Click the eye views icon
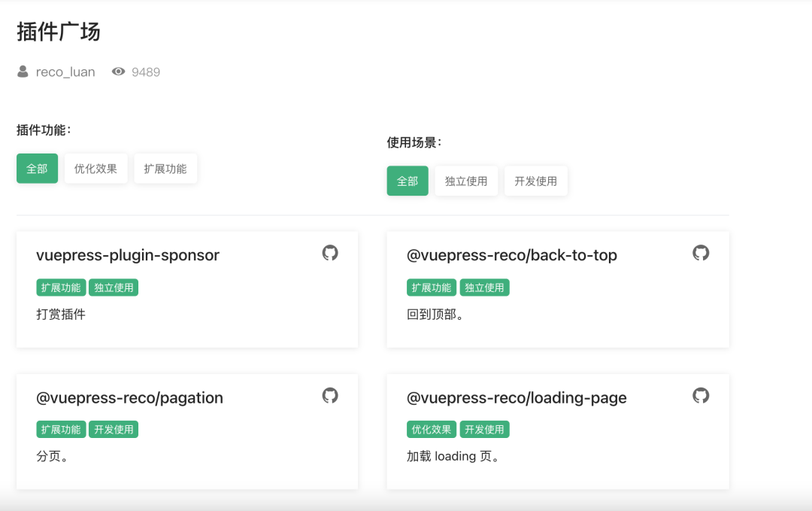 tap(119, 71)
